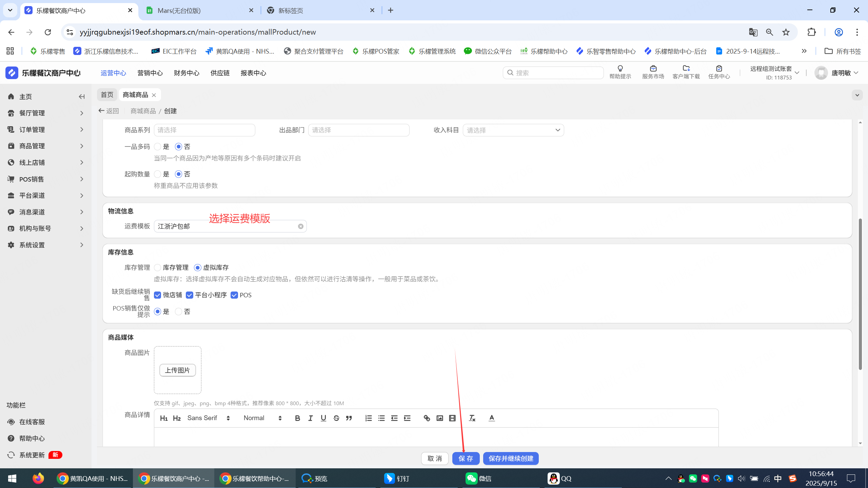
Task: Uncheck the 平台小程序 checkbox
Action: [190, 295]
